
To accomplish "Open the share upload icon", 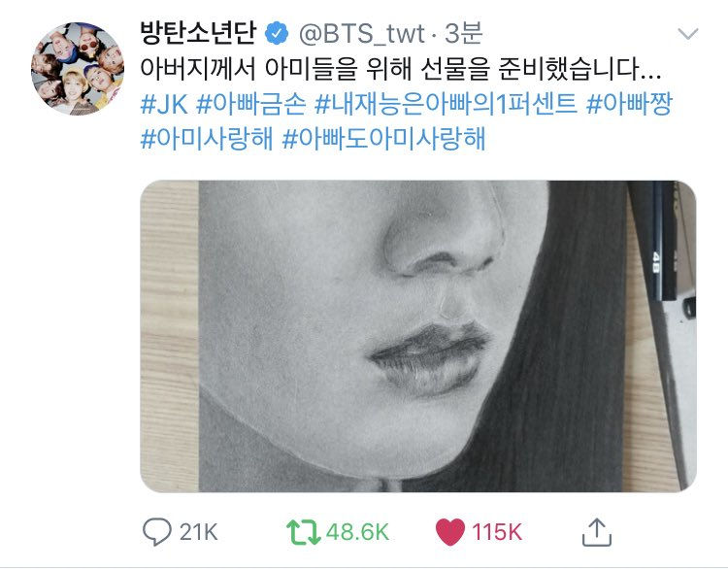I will (597, 532).
